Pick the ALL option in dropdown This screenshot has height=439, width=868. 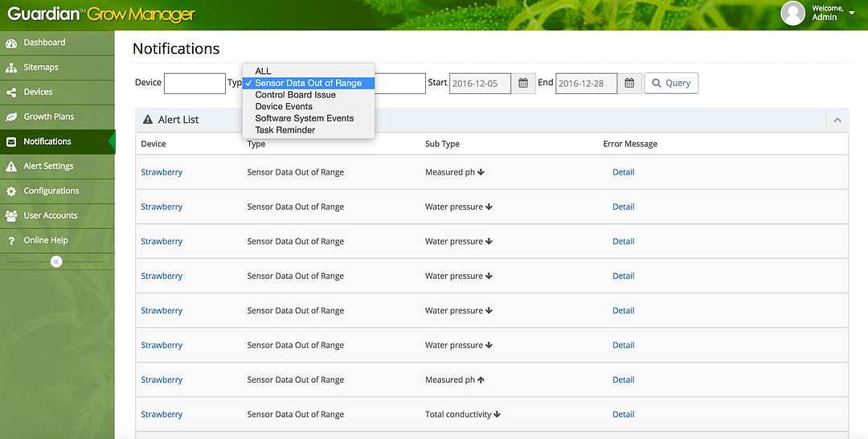tap(263, 72)
